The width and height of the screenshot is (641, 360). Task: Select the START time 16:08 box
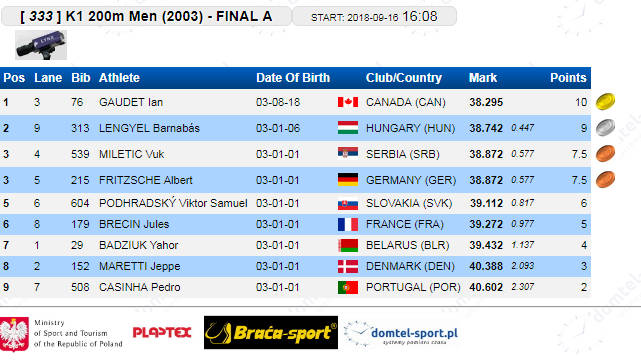374,16
